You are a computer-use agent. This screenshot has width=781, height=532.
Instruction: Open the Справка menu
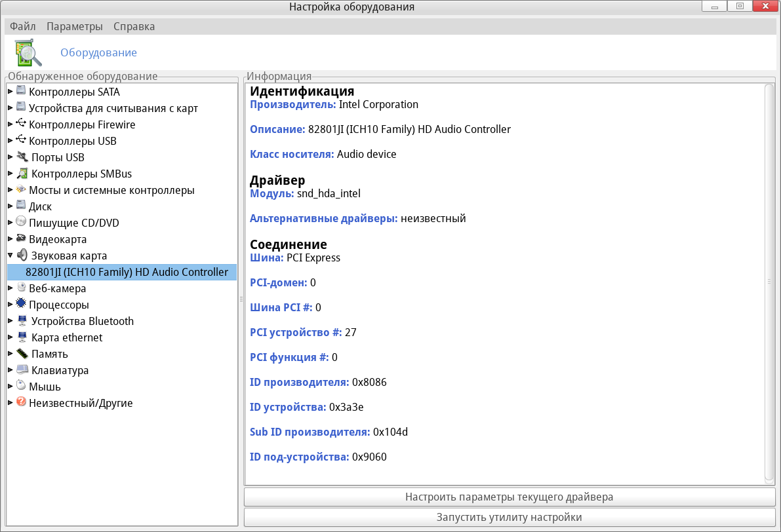tap(134, 26)
